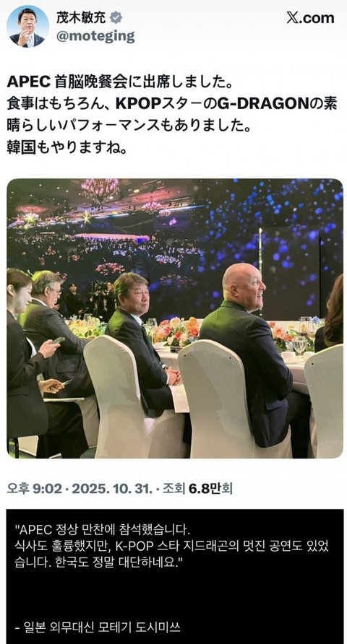Visit the @moteging handle
This screenshot has width=347, height=644.
95,37
